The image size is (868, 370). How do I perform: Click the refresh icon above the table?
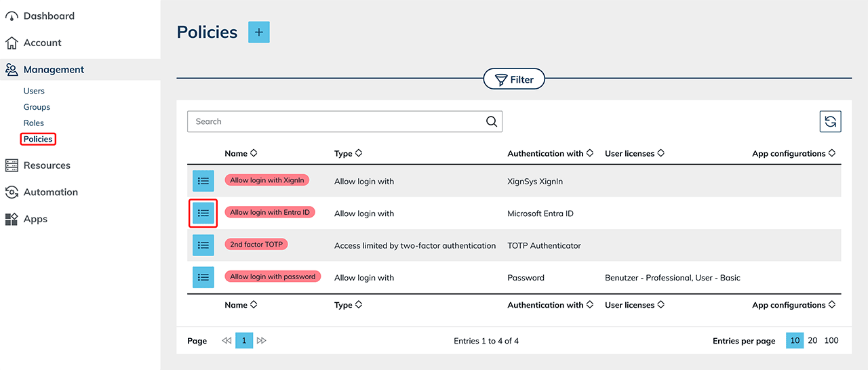click(830, 122)
